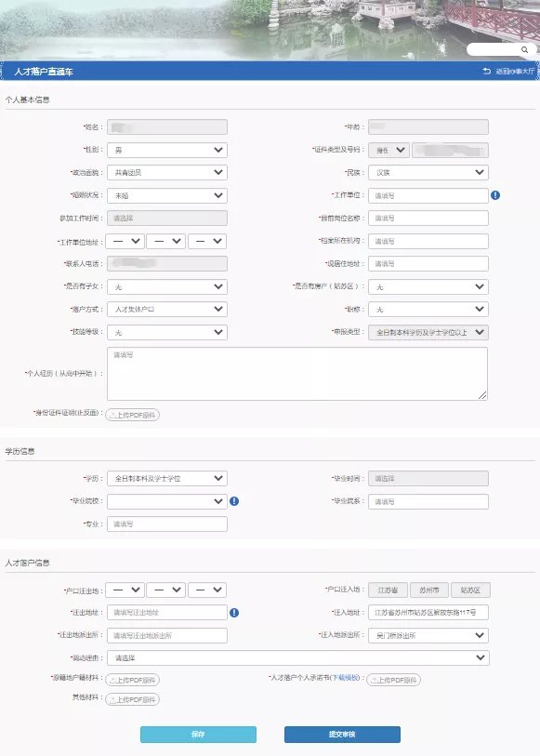Click info icon beside 迁出地址 field

pos(234,612)
